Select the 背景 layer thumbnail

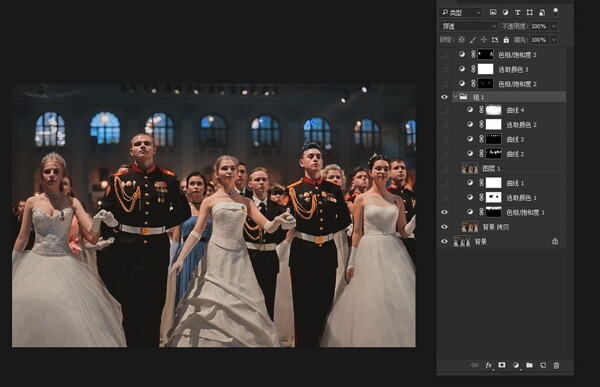[x=461, y=241]
